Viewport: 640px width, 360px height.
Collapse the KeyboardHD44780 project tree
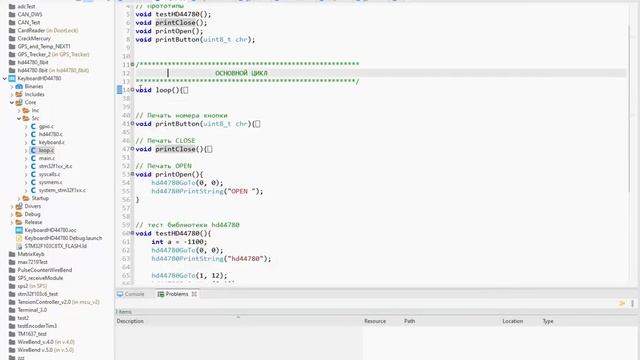[5, 78]
